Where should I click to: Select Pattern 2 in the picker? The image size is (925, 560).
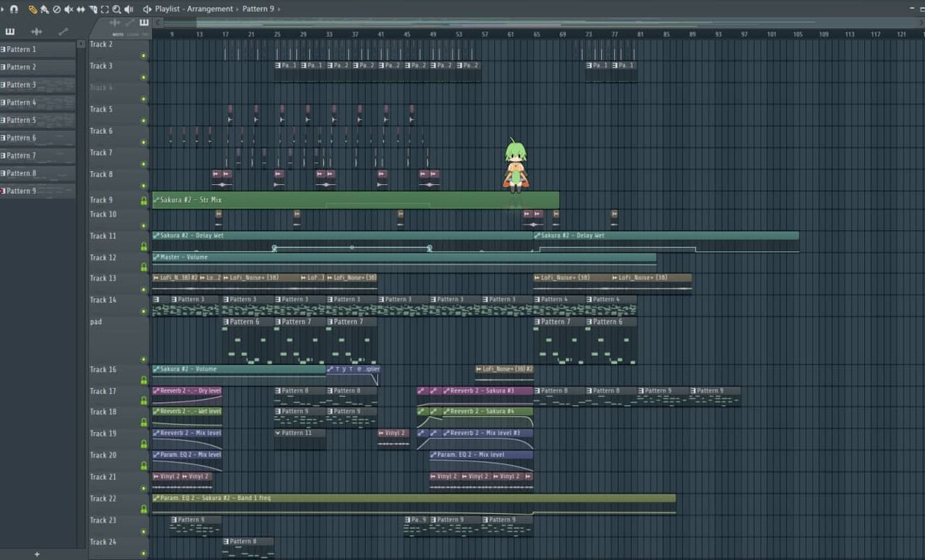click(38, 67)
